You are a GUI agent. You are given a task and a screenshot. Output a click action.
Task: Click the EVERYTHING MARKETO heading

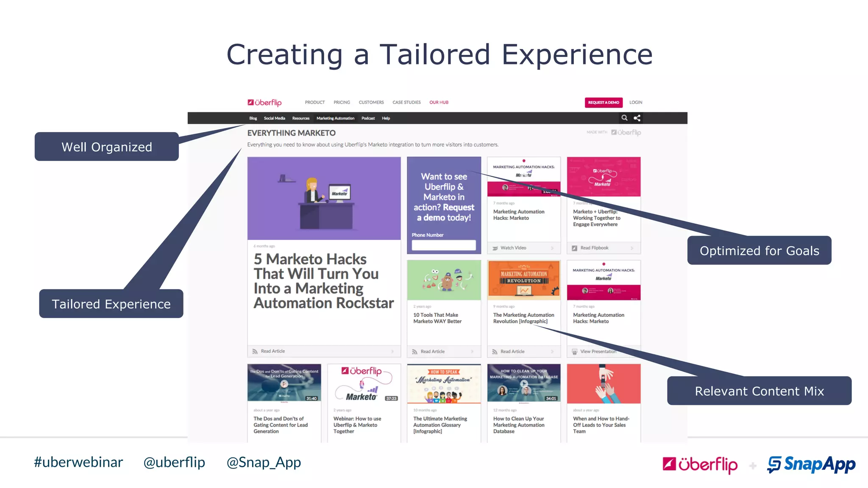tap(291, 133)
